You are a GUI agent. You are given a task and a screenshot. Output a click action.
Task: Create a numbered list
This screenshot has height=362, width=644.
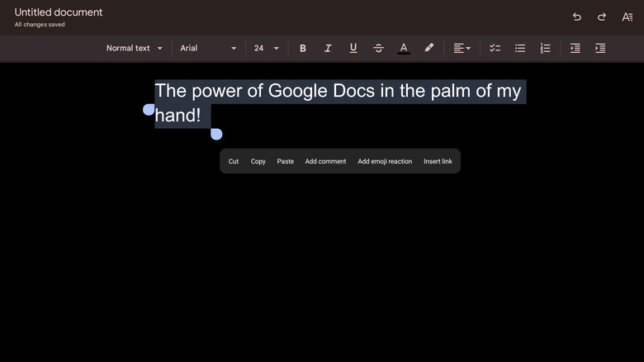point(545,48)
